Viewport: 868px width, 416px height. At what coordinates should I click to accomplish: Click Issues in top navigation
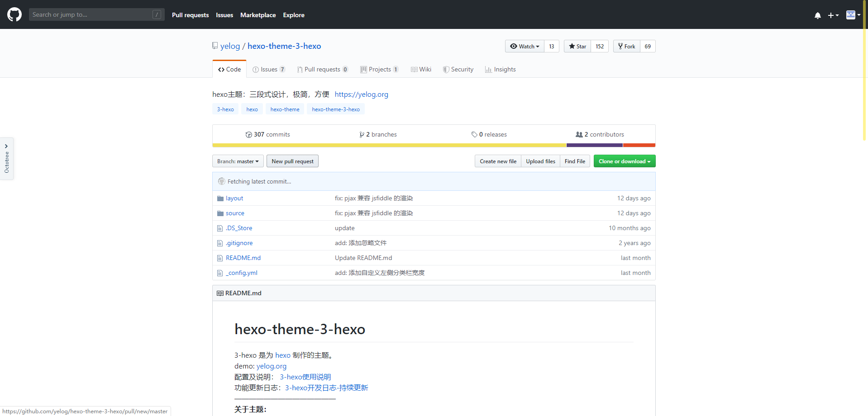(x=224, y=15)
